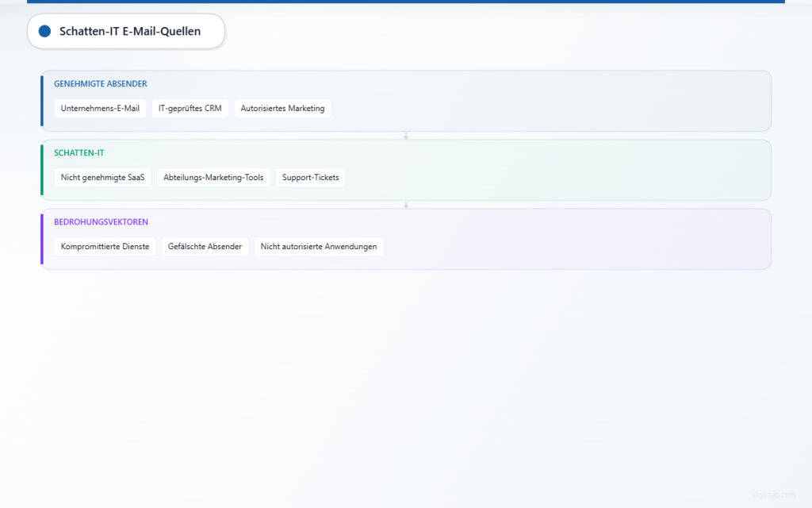Click the blue accent bar of Genehmigte Absender
The image size is (812, 508).
pyautogui.click(x=42, y=101)
